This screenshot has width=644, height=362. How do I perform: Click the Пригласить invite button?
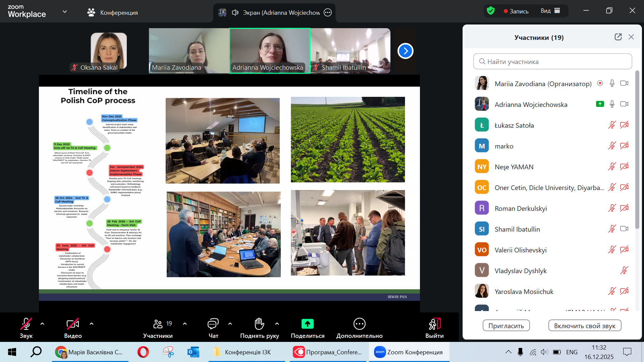click(506, 325)
